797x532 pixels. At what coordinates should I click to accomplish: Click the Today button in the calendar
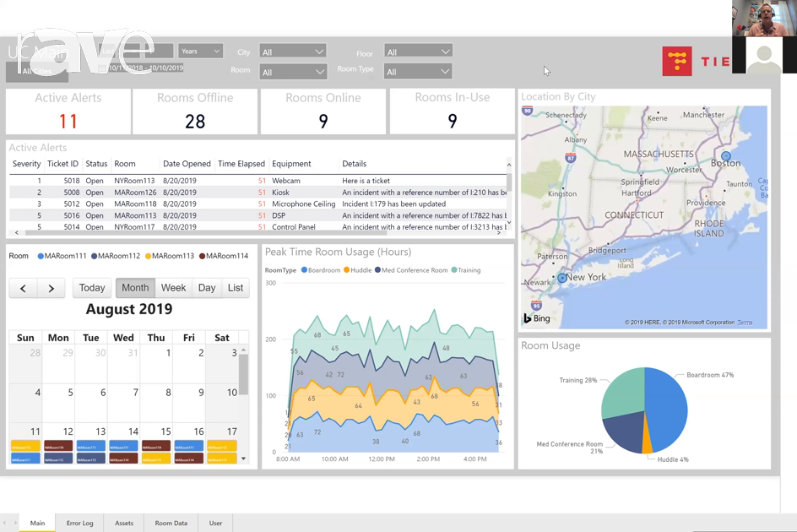[x=91, y=287]
